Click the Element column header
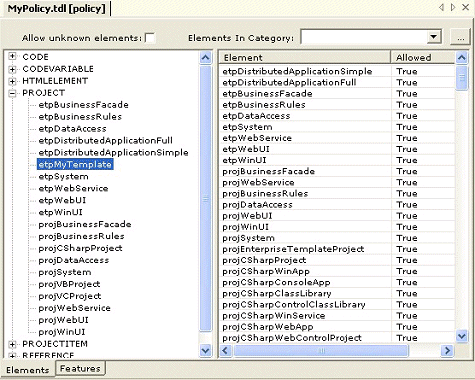 (x=304, y=58)
